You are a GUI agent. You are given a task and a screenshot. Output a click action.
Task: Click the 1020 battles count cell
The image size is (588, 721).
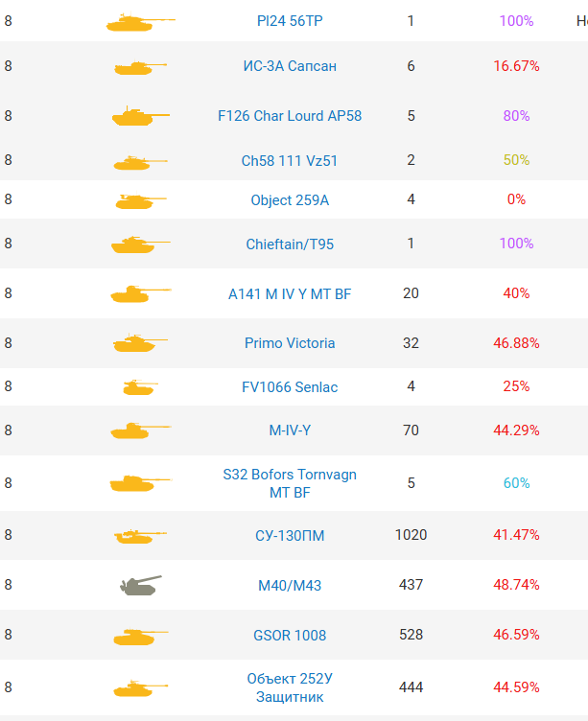pos(411,535)
